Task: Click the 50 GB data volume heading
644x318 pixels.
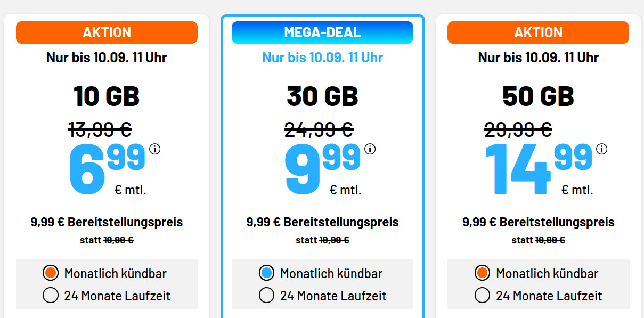Action: point(537,96)
